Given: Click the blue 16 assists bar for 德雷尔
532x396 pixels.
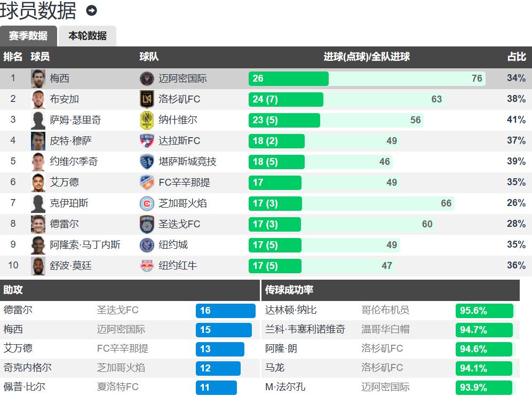Looking at the screenshot, I should (226, 311).
